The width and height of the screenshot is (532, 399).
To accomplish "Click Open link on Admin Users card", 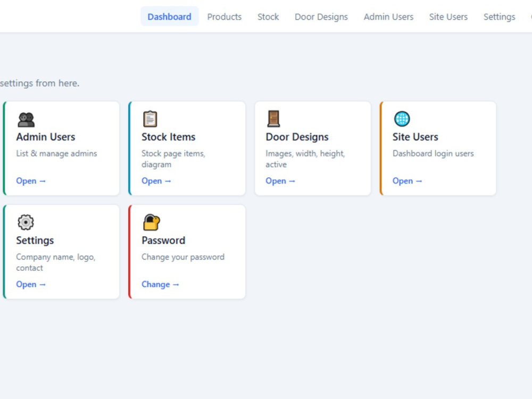I will click(x=31, y=181).
